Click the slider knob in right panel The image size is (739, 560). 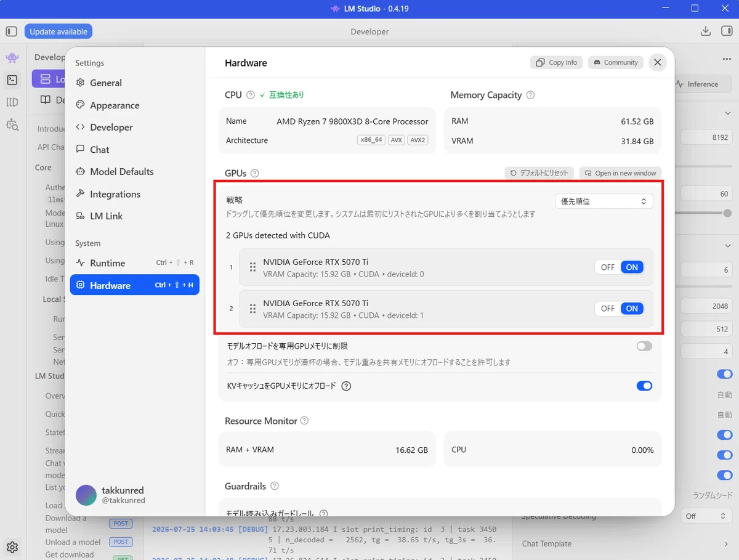(x=727, y=213)
